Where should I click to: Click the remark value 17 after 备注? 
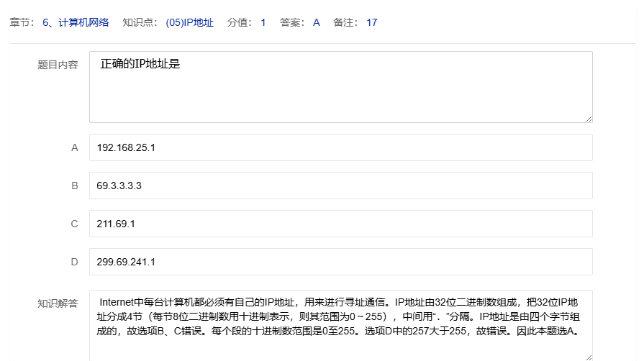(x=371, y=22)
